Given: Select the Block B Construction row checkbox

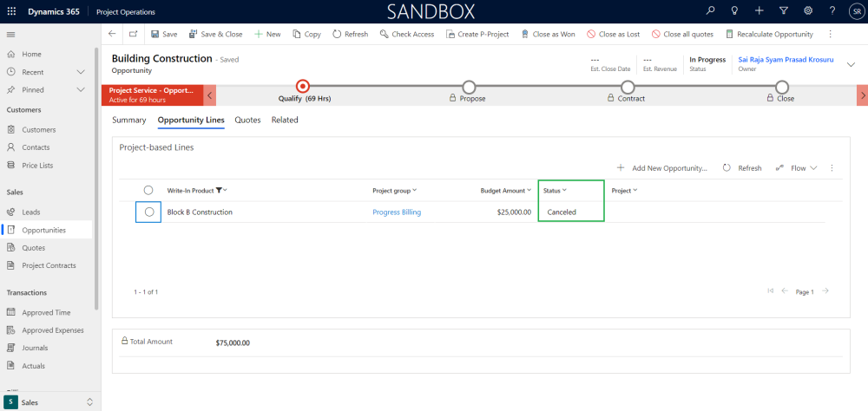Looking at the screenshot, I should click(x=149, y=212).
